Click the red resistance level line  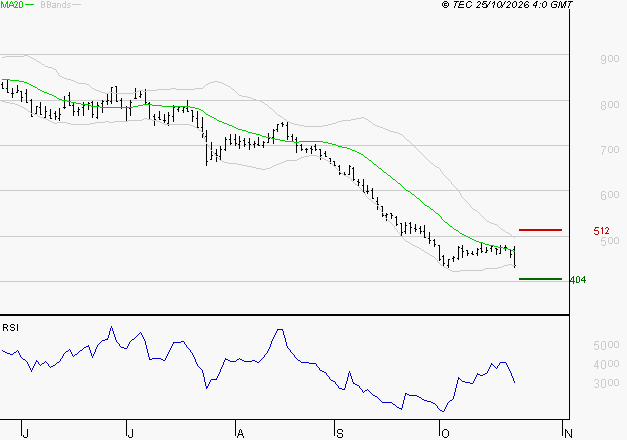540,230
